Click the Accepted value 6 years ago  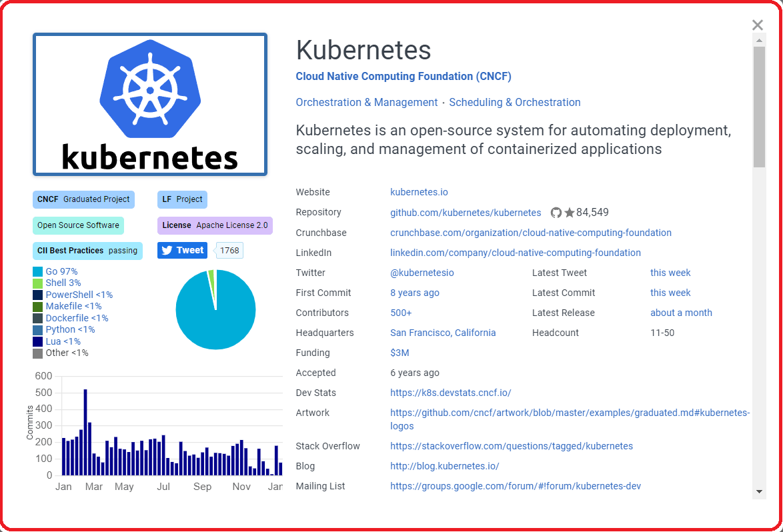coord(414,372)
